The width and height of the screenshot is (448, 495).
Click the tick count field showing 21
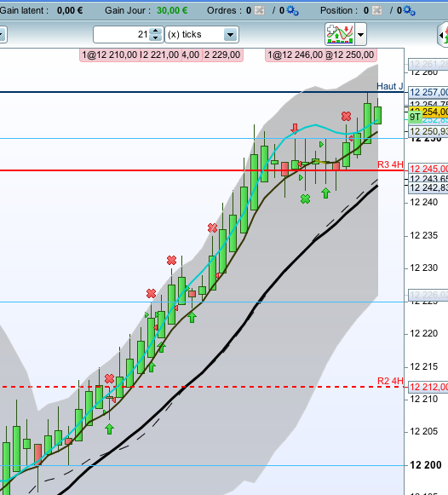click(122, 34)
